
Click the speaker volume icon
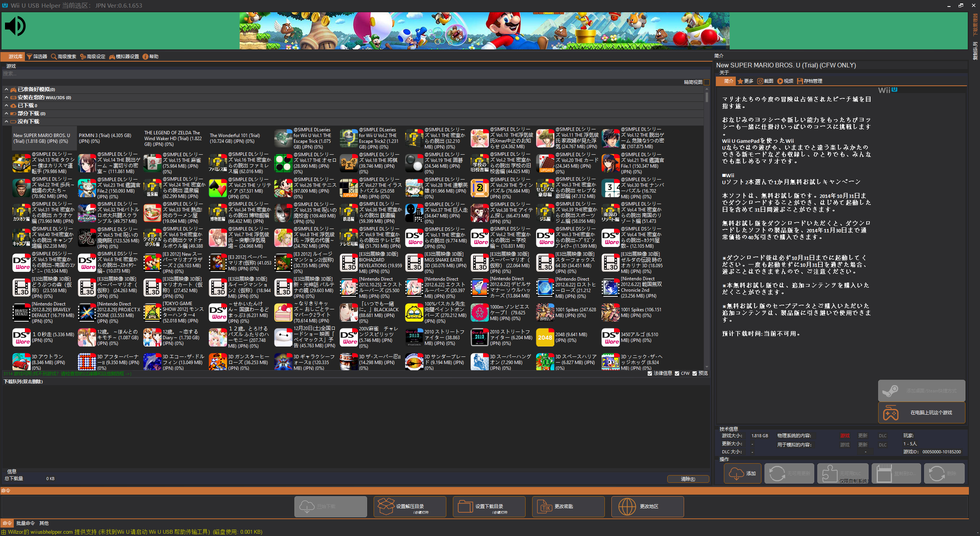point(15,26)
